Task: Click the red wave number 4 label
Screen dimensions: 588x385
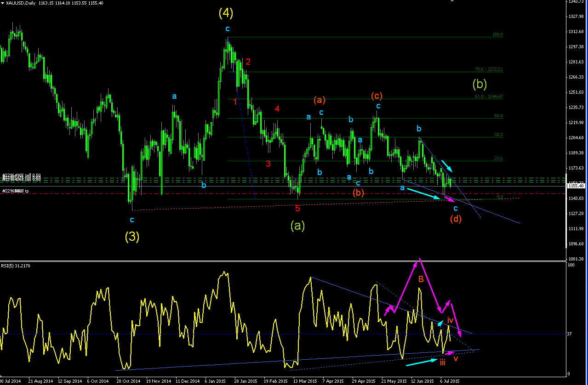Action: (x=277, y=109)
